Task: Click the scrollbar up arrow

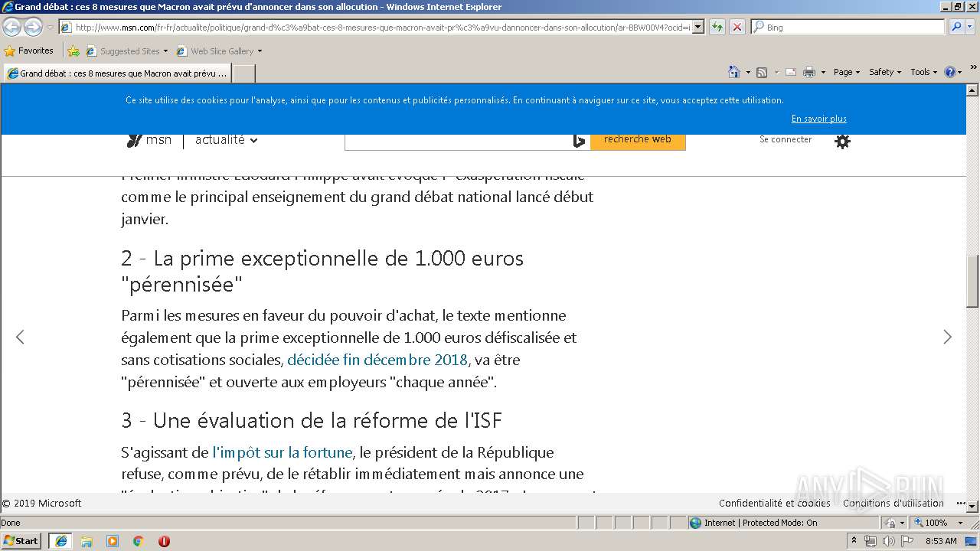Action: tap(973, 90)
